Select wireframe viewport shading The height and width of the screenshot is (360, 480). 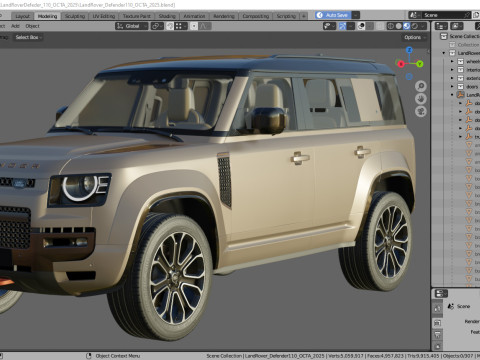tap(391, 26)
